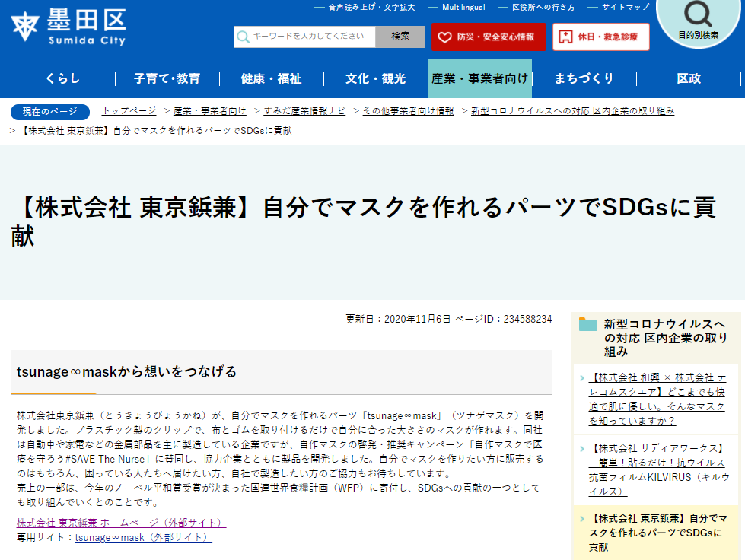Open tsunage∞mask external site link
This screenshot has width=745, height=560.
(x=143, y=537)
